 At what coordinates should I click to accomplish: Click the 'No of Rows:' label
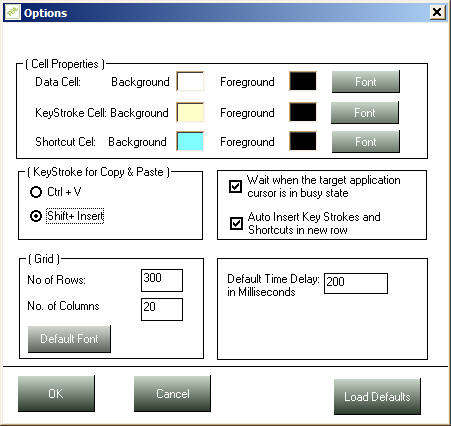[56, 280]
